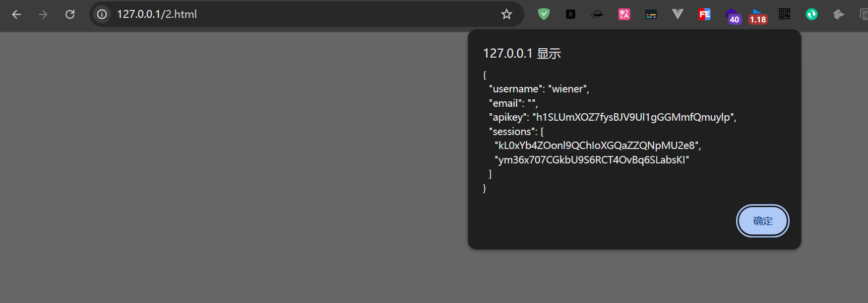The image size is (868, 303).
Task: Open extension with red 1.18 badge
Action: point(757,15)
